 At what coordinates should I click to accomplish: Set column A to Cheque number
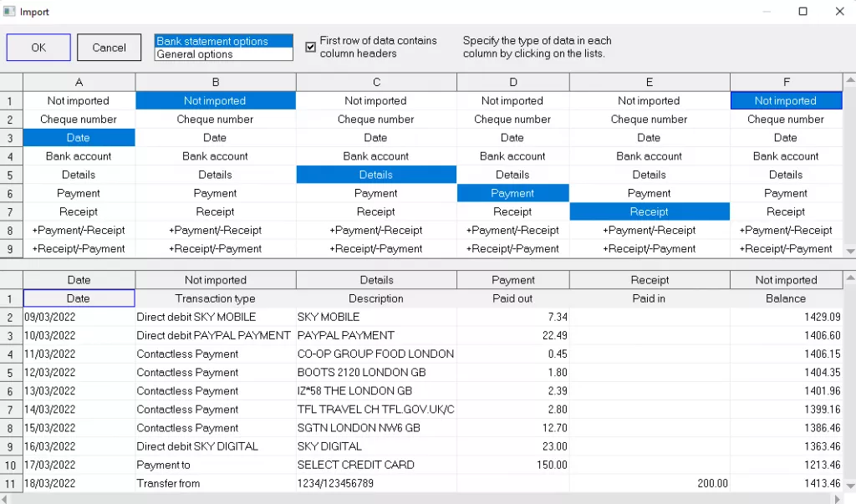(79, 119)
